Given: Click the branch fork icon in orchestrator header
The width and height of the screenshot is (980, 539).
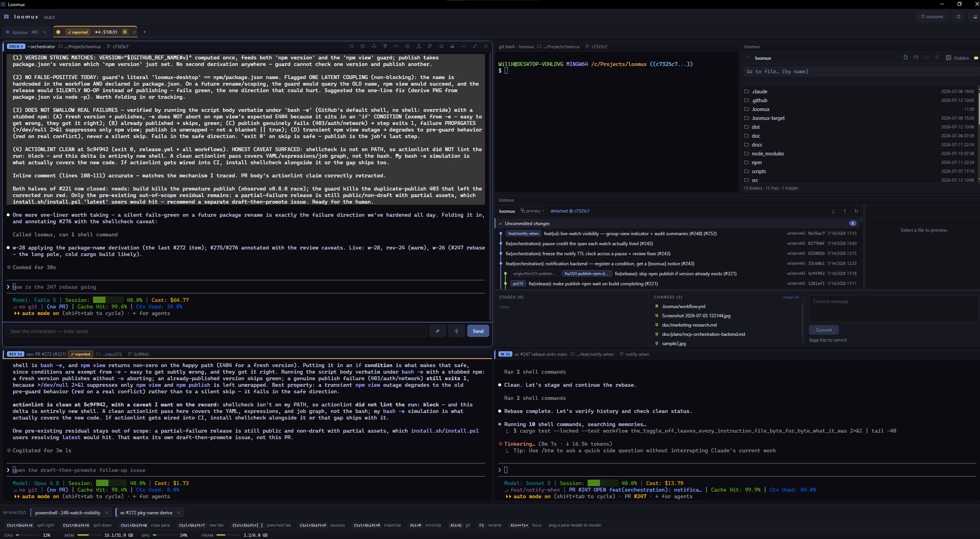Looking at the screenshot, I should tap(419, 46).
